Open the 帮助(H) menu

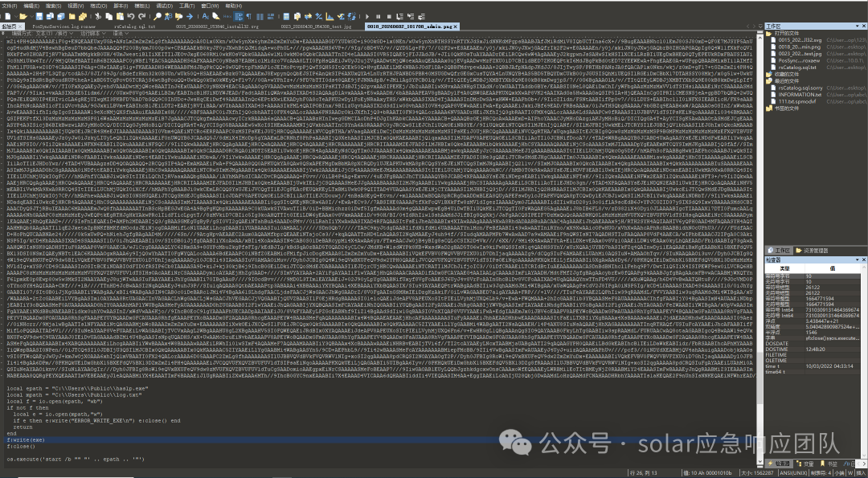(x=233, y=6)
